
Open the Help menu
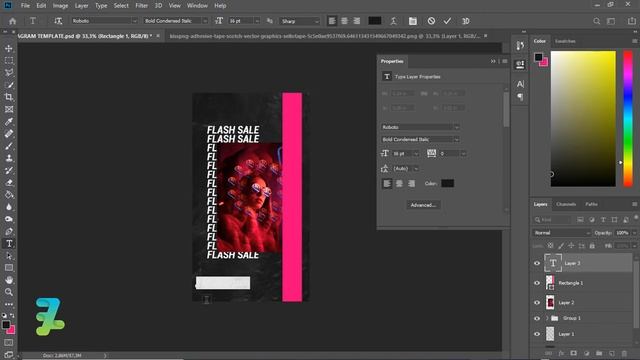pyautogui.click(x=220, y=6)
